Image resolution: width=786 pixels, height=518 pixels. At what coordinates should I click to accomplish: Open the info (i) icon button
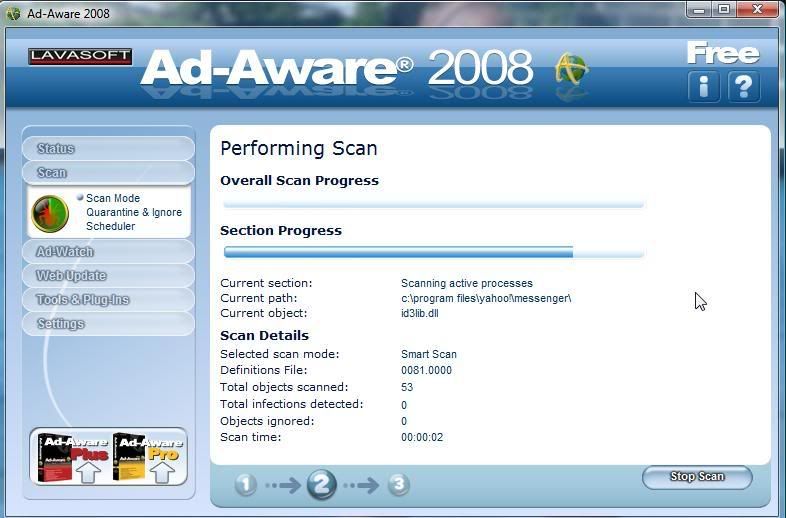click(703, 86)
